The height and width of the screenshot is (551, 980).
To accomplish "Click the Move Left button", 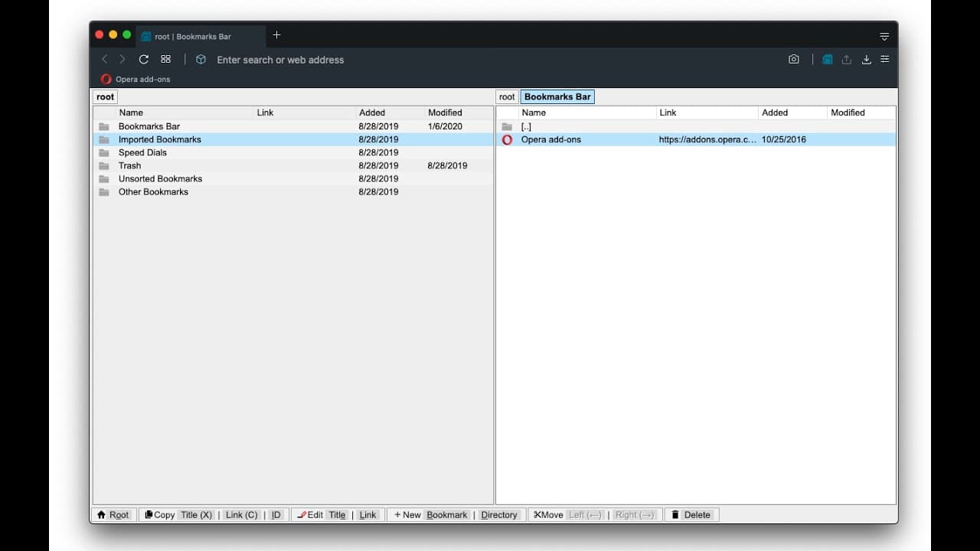I will [x=586, y=514].
